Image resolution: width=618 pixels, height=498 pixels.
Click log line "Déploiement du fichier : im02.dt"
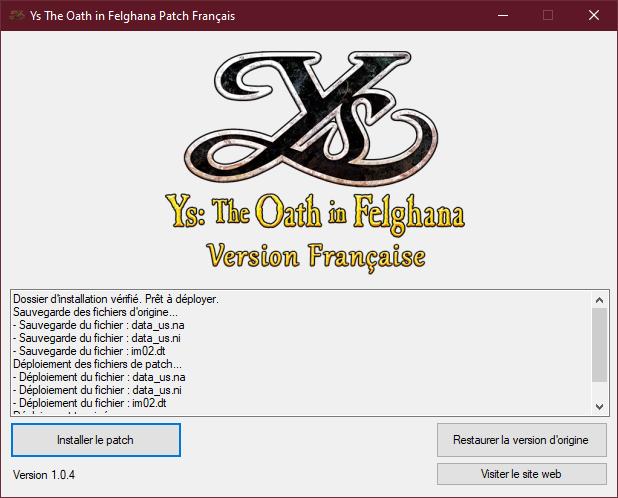93,403
